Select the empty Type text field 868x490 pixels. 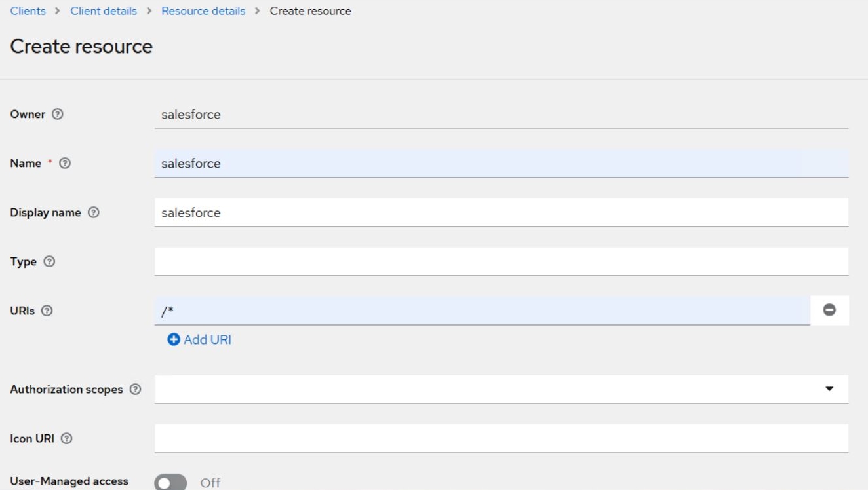tap(501, 262)
